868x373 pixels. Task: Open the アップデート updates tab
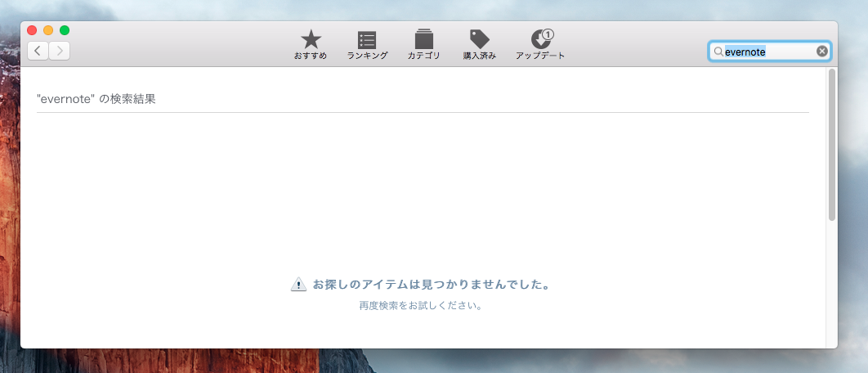click(x=540, y=45)
